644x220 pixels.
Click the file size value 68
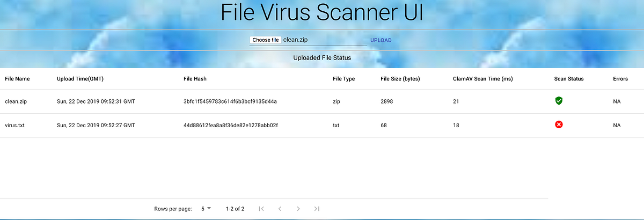[x=384, y=125]
